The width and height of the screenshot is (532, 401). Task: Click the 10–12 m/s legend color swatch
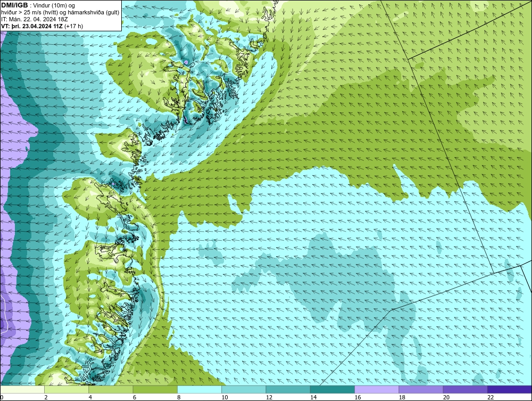click(244, 389)
